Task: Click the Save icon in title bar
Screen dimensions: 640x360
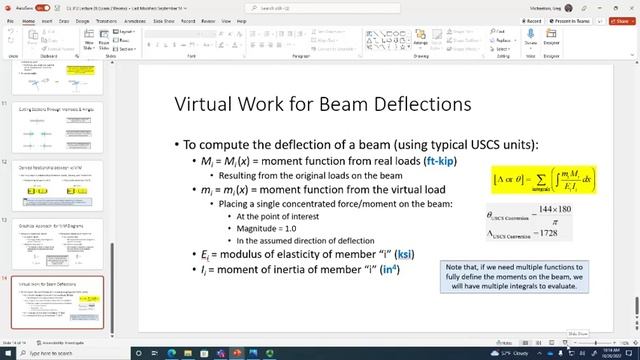Action: [x=58, y=8]
